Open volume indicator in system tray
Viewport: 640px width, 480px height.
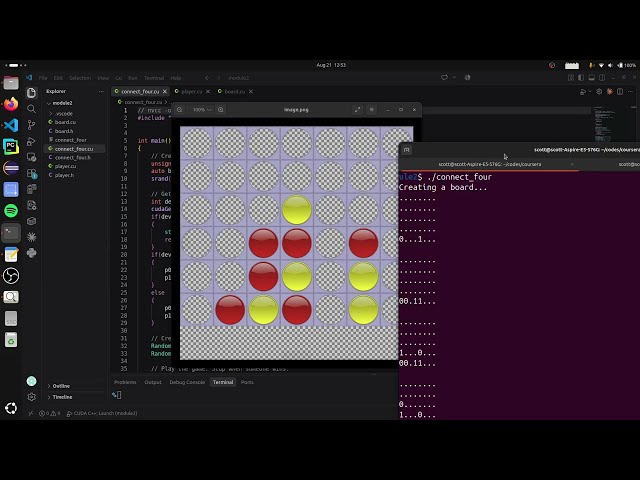click(x=610, y=65)
